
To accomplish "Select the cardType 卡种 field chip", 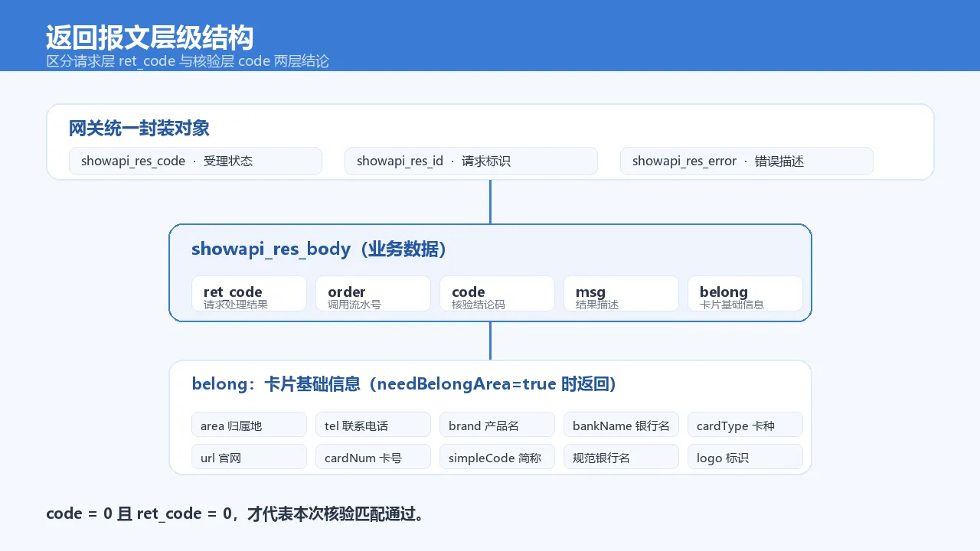I will click(x=745, y=425).
